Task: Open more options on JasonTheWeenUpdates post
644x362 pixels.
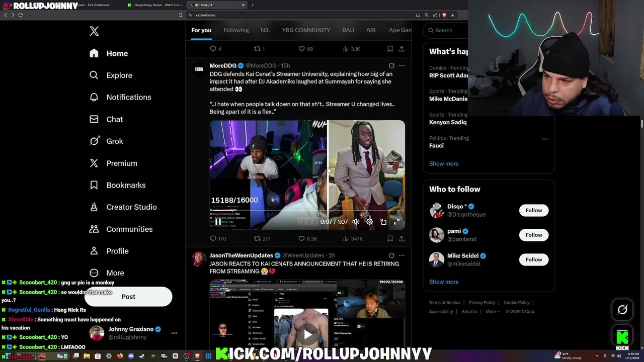Action: pos(401,255)
